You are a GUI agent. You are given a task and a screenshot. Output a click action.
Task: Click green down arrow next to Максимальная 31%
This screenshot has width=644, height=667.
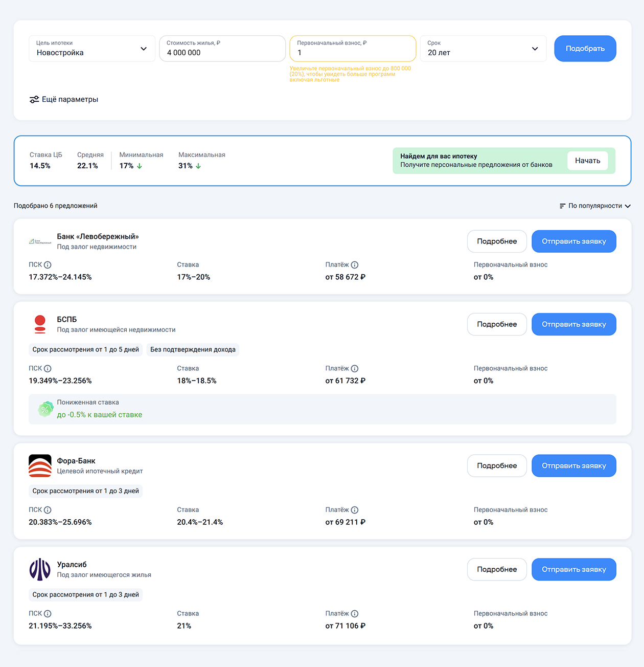[198, 166]
